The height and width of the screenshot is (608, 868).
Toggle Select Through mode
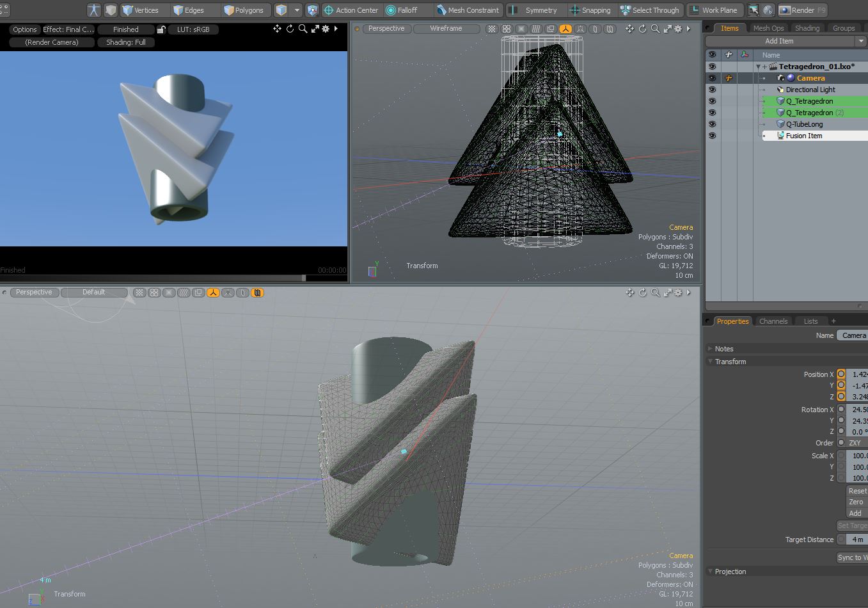point(650,10)
